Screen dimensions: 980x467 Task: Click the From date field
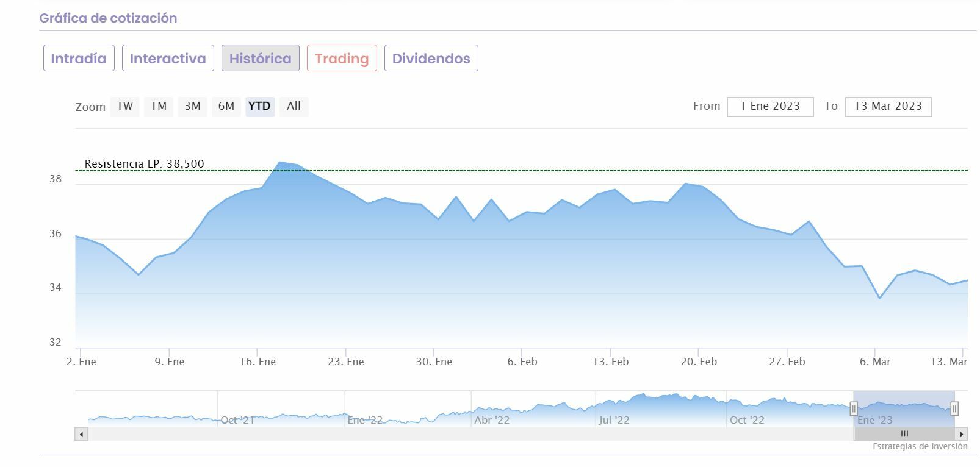[x=770, y=106]
